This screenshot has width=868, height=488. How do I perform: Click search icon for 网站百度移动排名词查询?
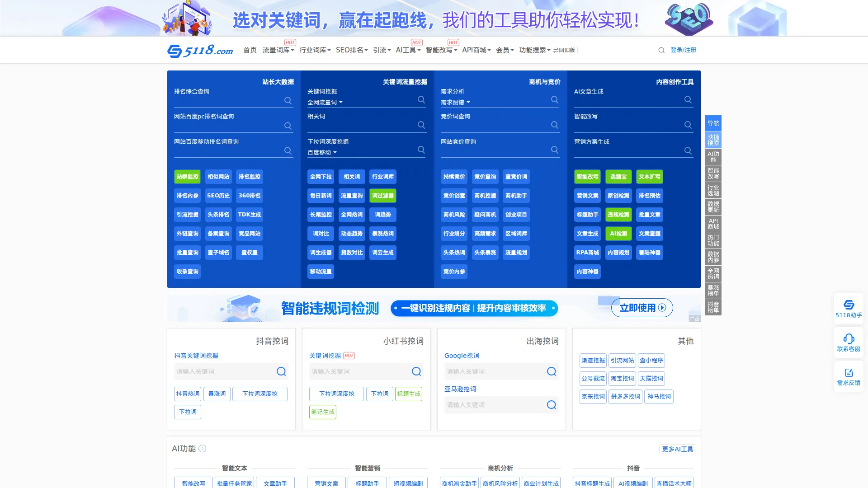click(x=288, y=150)
